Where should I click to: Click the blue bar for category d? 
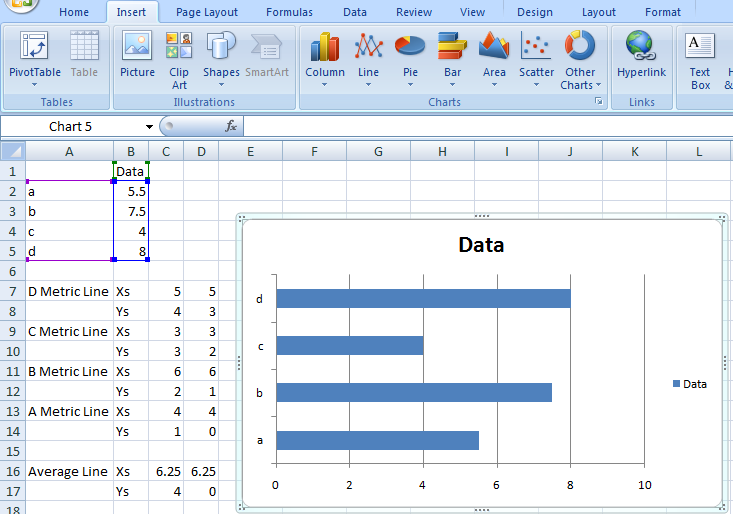tap(422, 298)
